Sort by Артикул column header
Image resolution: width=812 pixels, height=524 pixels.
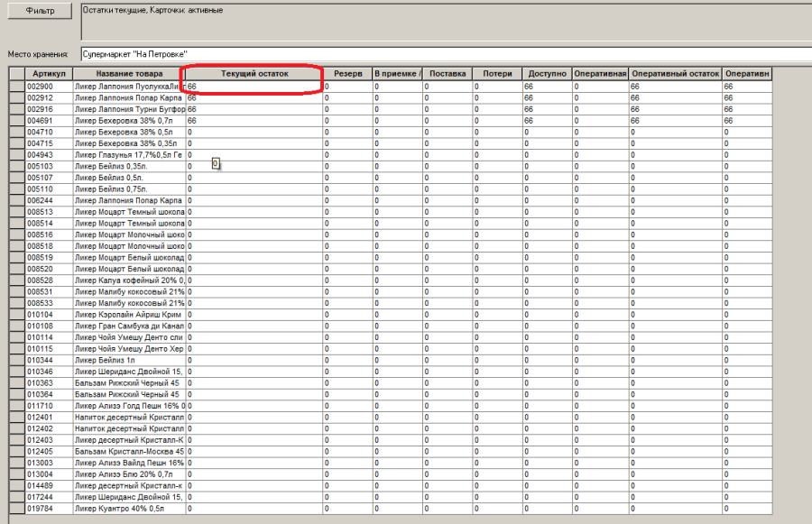[50, 74]
